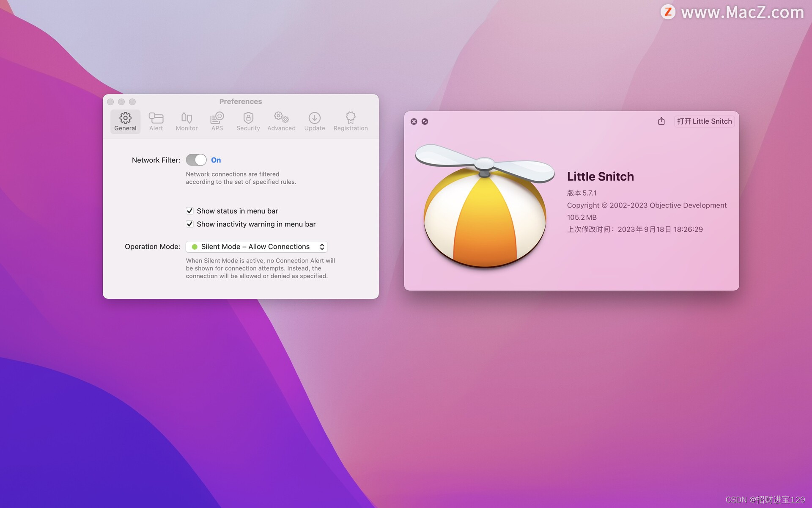This screenshot has height=508, width=812.
Task: Click the 'When Silent Mode is active' description
Action: point(261,268)
